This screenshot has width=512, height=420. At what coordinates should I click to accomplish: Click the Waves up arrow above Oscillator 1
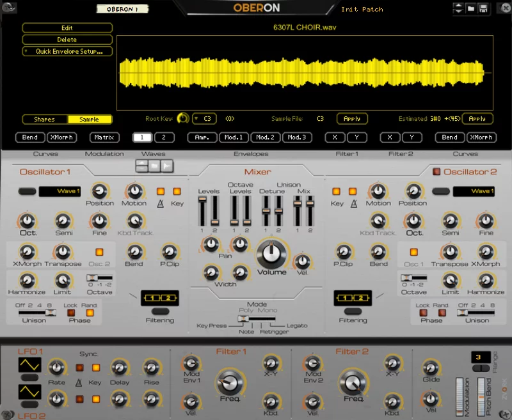coord(141,163)
